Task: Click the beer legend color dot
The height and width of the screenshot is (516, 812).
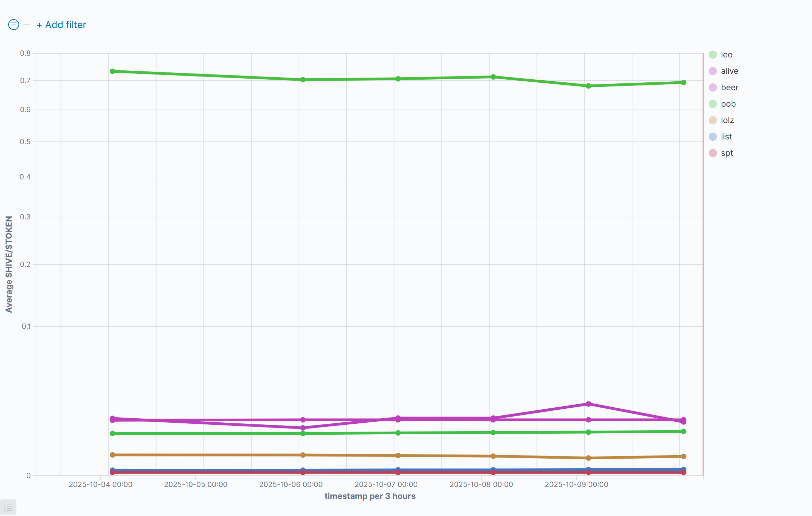Action: 713,87
